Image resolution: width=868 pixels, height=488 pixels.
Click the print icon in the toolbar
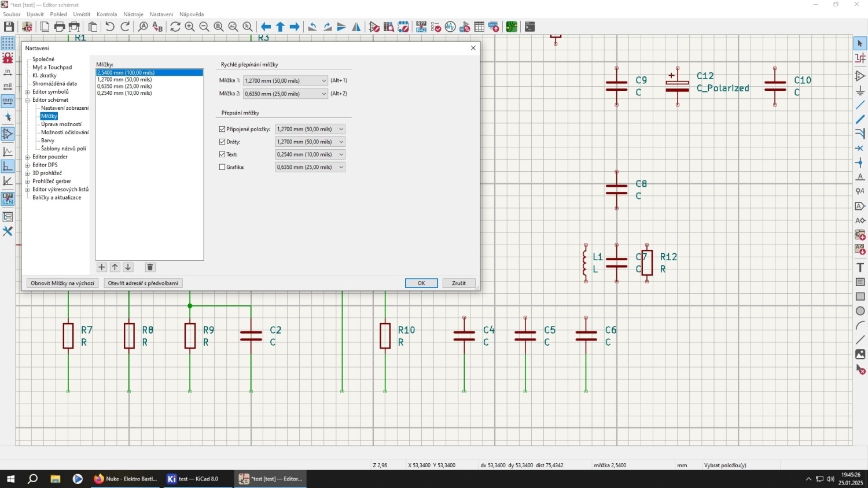(x=60, y=27)
